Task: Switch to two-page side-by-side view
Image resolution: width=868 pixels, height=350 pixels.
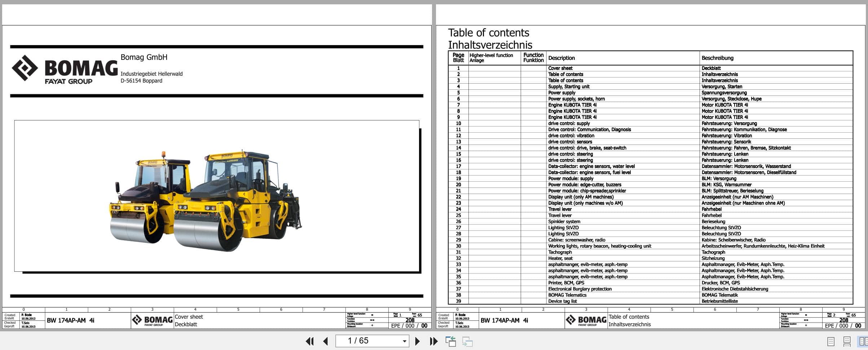Action: tap(863, 341)
